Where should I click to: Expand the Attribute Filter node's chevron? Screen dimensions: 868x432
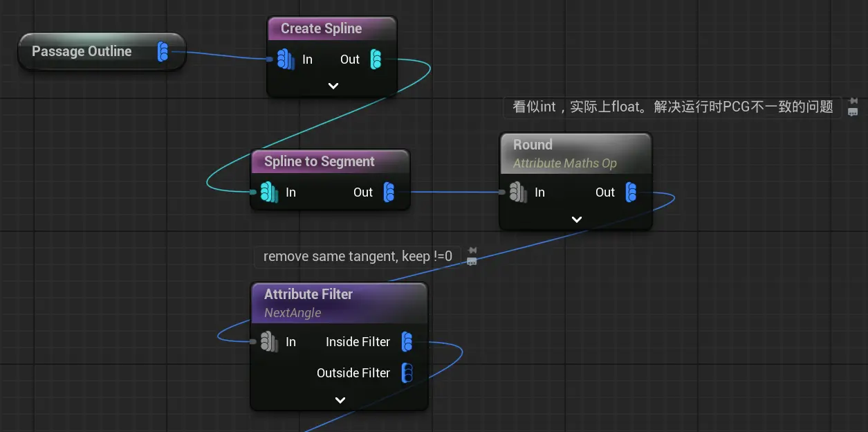coord(340,400)
